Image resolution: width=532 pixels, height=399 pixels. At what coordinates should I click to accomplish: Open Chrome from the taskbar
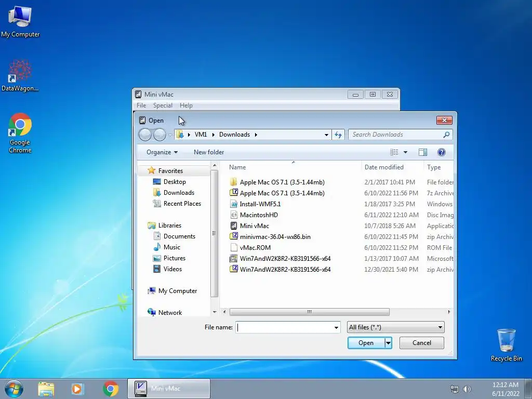coord(110,389)
